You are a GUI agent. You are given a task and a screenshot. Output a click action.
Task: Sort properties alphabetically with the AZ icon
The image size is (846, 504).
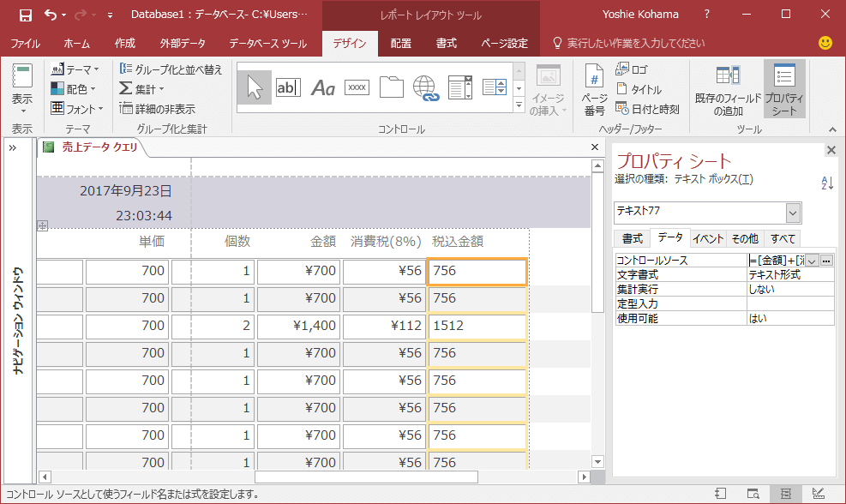[827, 183]
